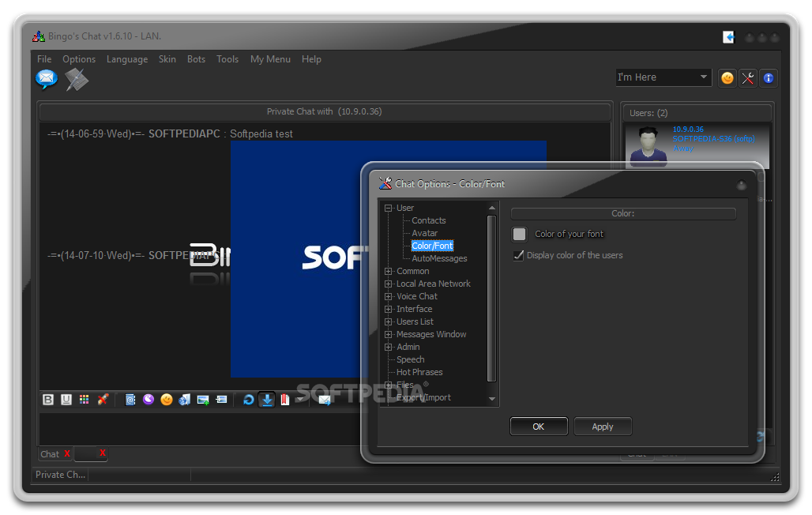Open the smiley emoticon picker in chat toolbar

pyautogui.click(x=167, y=400)
